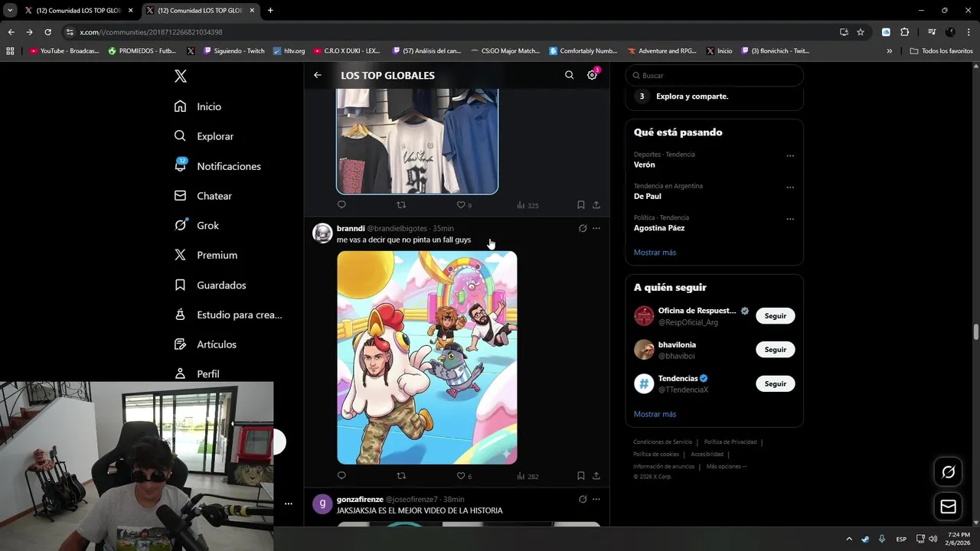Repost brandi's fall guys post
This screenshot has height=551, width=980.
(401, 476)
